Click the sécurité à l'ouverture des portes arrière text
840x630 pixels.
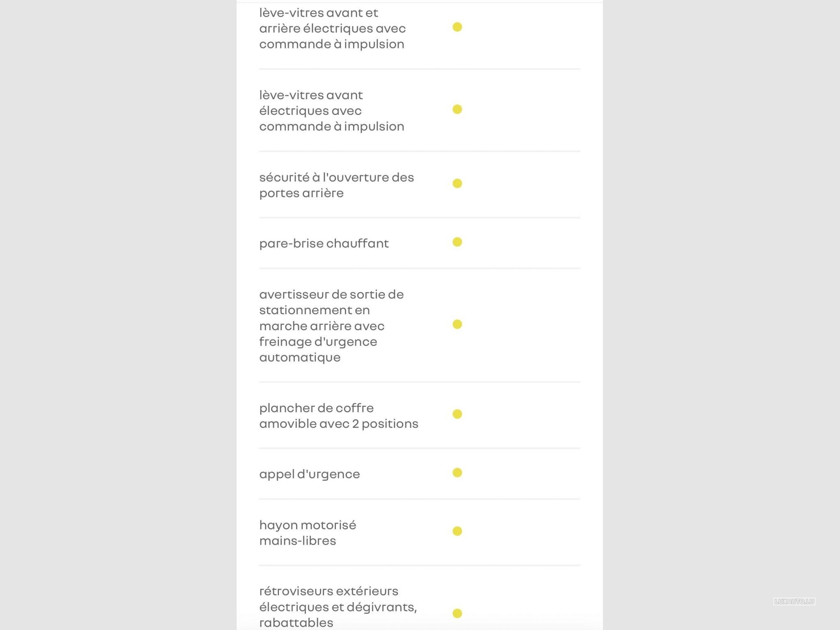(336, 185)
